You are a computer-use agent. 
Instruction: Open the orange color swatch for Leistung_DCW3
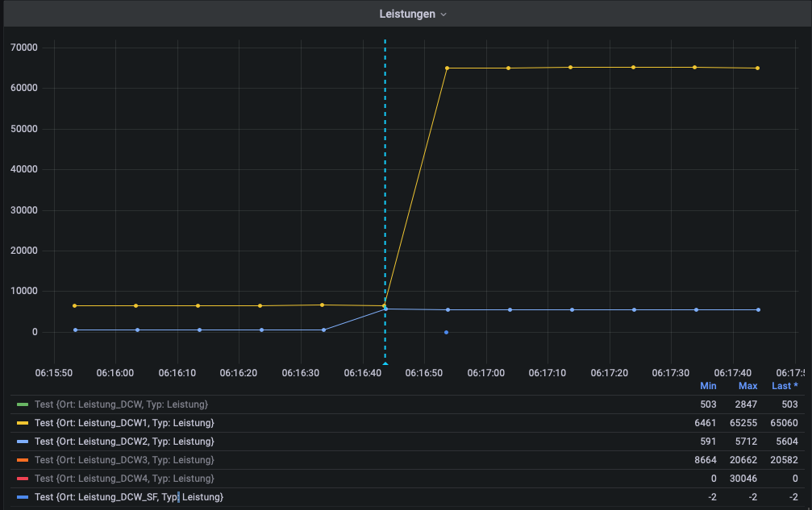point(23,460)
